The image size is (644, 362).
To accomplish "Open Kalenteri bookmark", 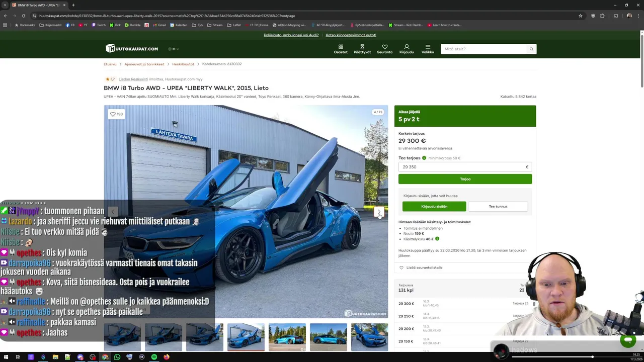I will pos(179,25).
